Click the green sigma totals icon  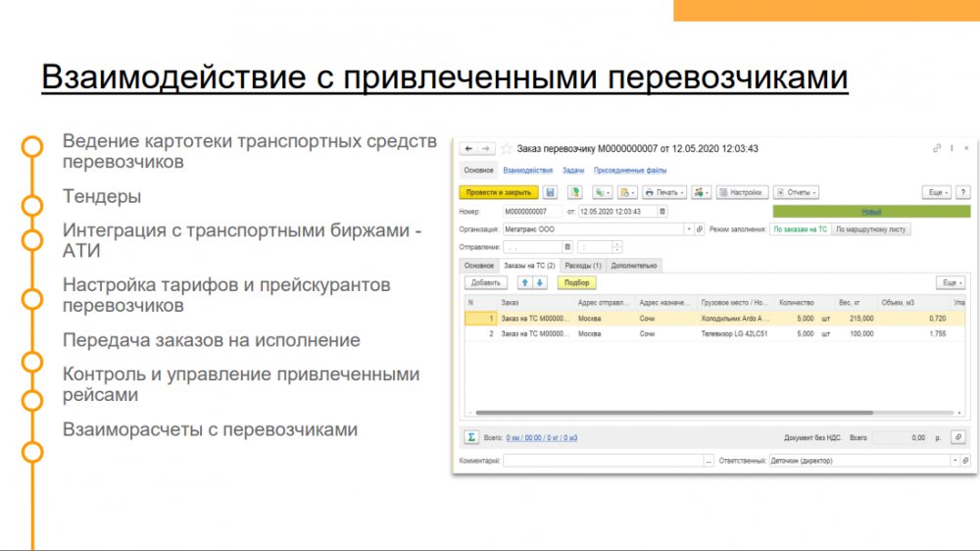[x=470, y=437]
